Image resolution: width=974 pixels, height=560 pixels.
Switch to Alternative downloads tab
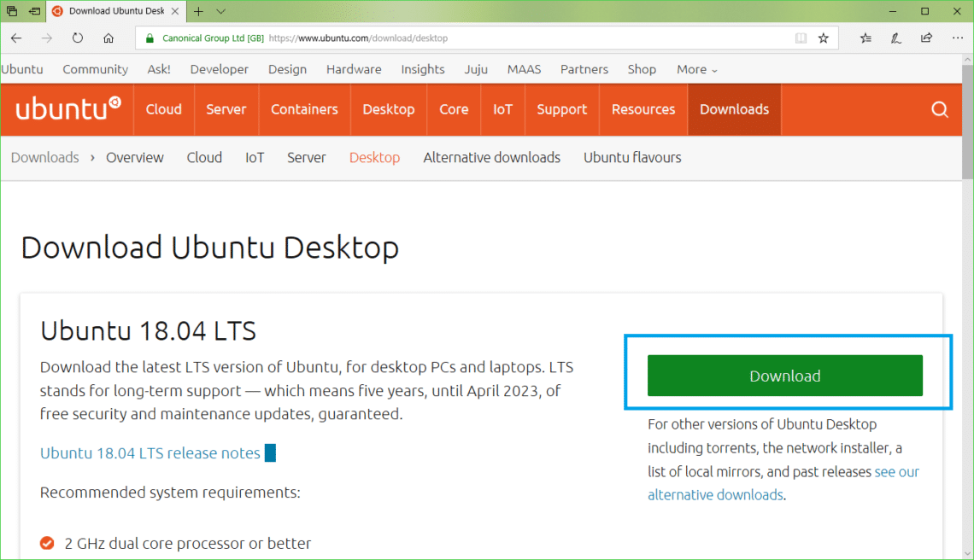(x=491, y=157)
